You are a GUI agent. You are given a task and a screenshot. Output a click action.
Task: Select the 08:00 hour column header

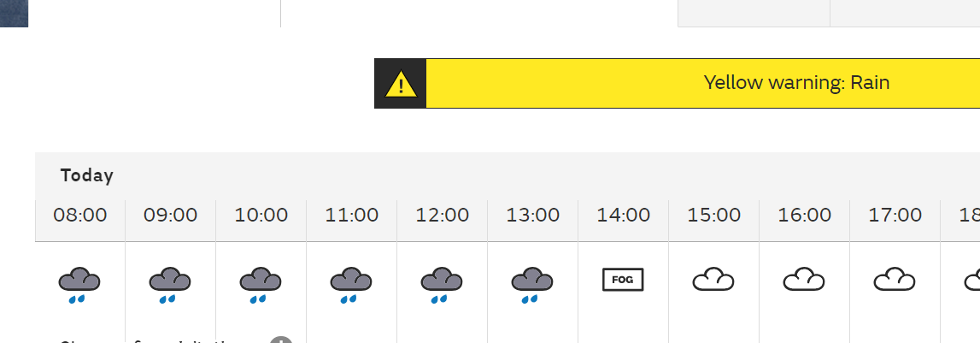click(x=80, y=216)
